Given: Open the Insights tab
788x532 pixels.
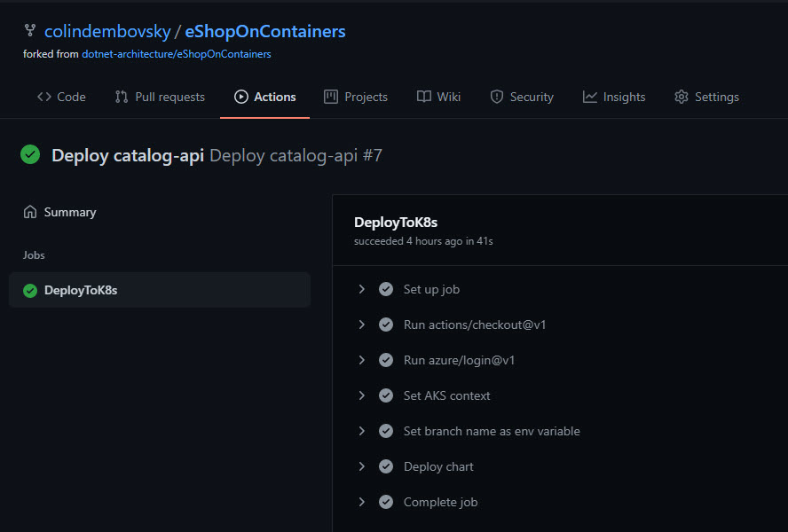Looking at the screenshot, I should (613, 97).
